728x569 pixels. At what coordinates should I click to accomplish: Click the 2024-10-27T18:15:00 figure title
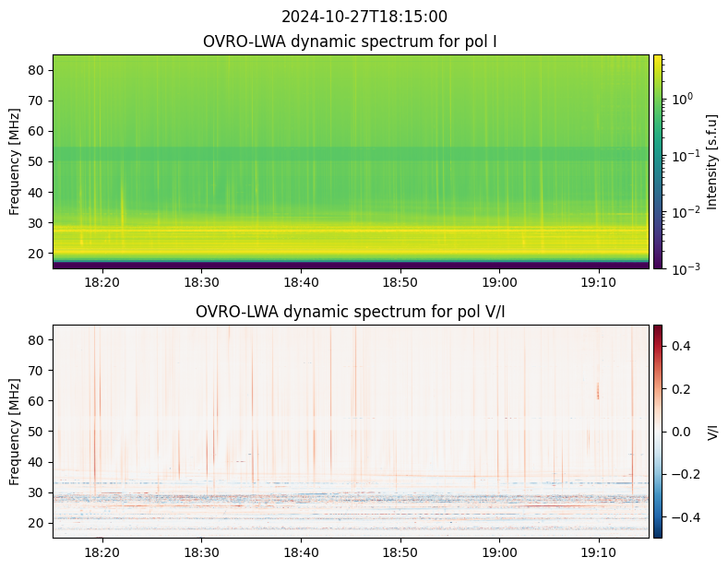[x=364, y=17]
